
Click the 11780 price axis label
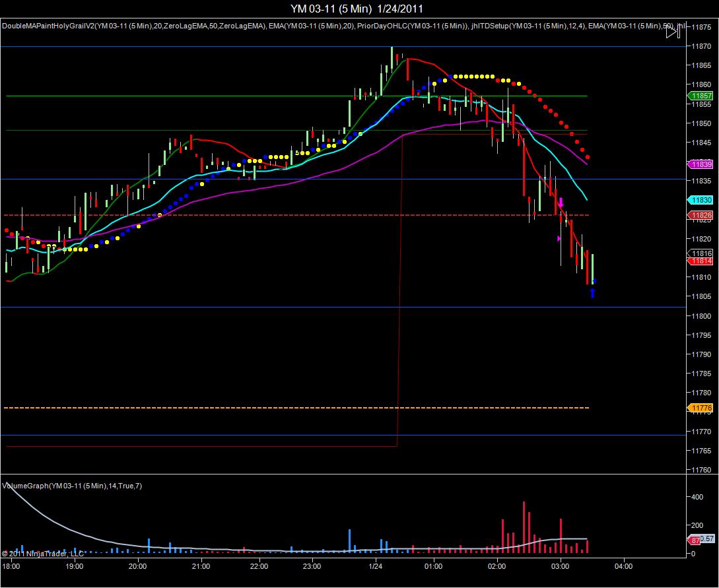701,393
